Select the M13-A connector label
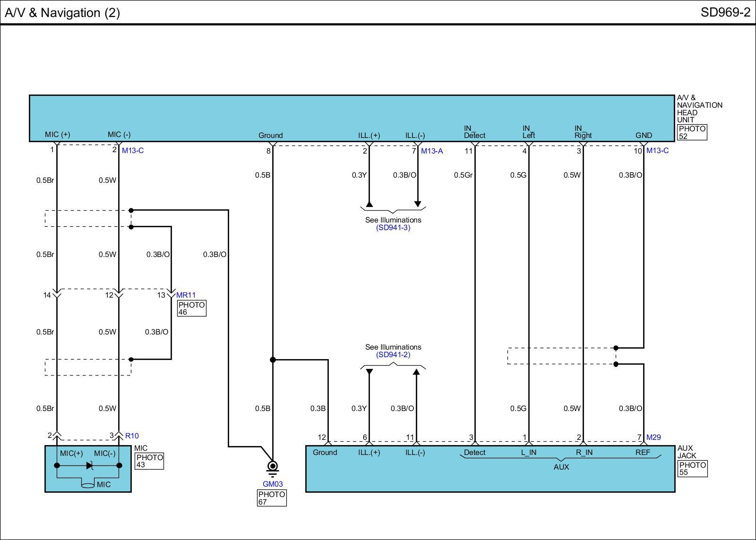Viewport: 756px width, 540px height. point(432,151)
